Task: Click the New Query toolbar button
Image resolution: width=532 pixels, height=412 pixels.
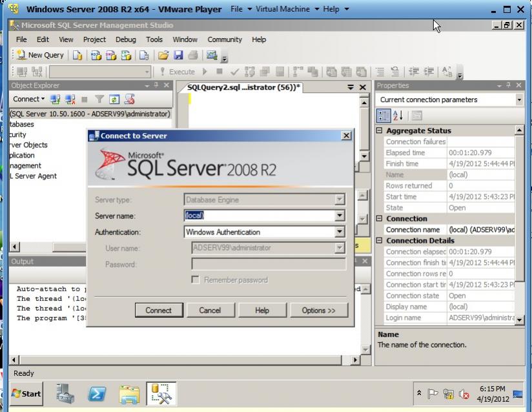Action: (x=40, y=55)
